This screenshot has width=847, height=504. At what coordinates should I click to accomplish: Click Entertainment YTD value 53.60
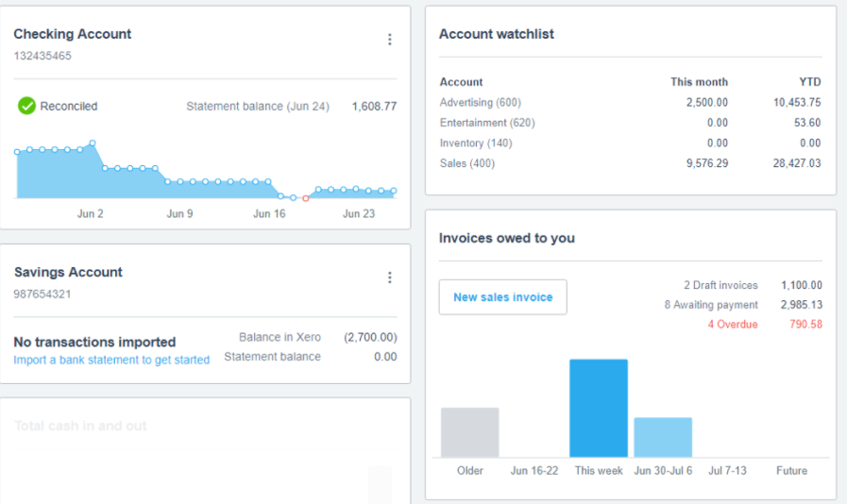807,123
